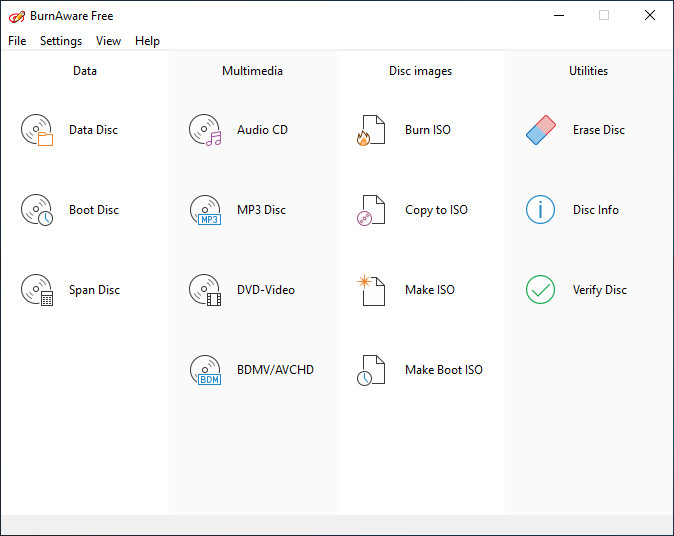Click the BDMV/AVCHD disc icon

[x=205, y=370]
